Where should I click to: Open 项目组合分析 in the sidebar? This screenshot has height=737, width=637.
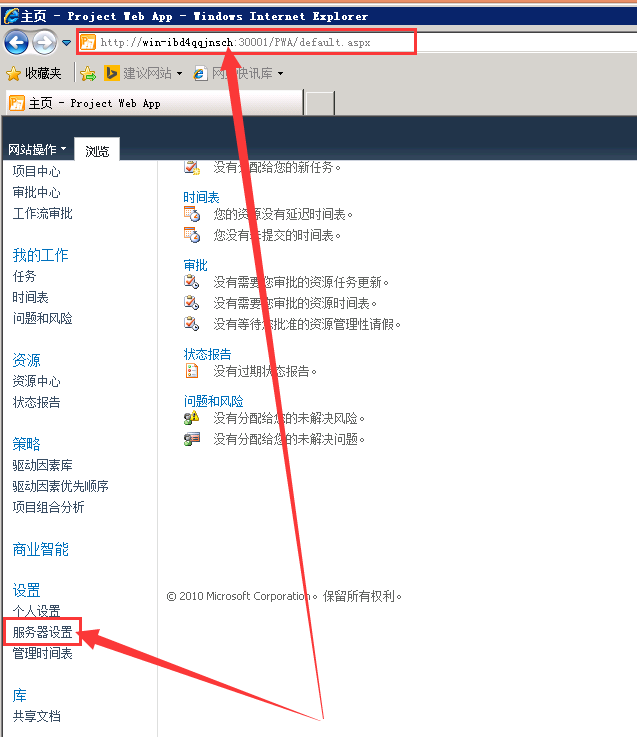coord(48,507)
